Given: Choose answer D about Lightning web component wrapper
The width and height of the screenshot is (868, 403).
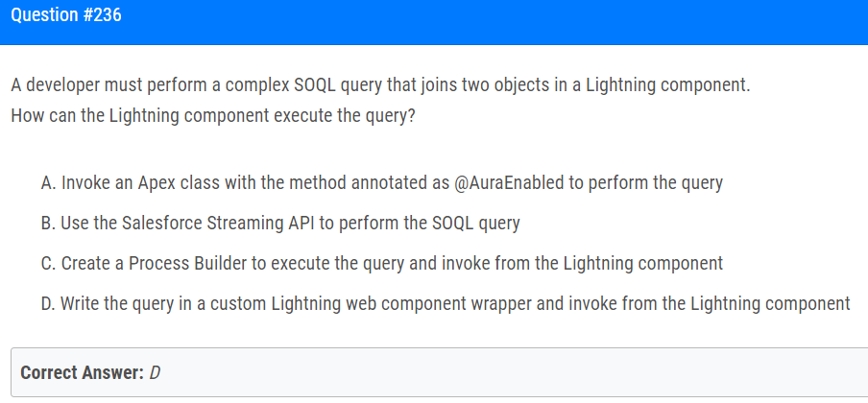Looking at the screenshot, I should [x=446, y=304].
